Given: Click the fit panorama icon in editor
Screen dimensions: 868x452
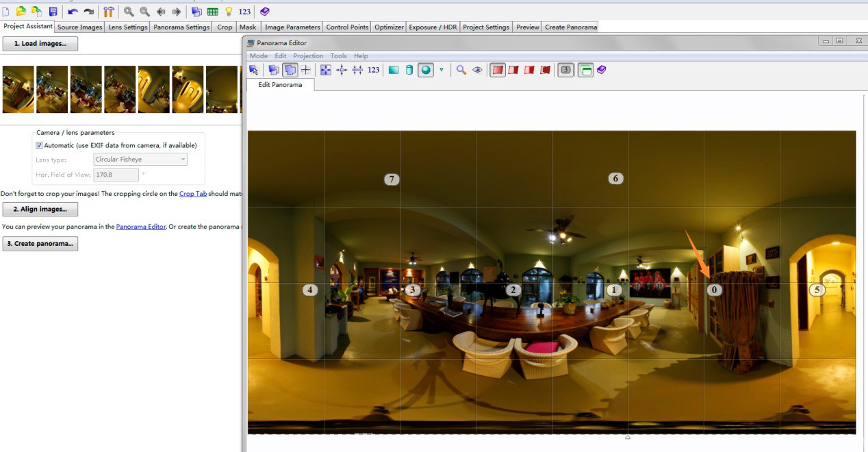Looking at the screenshot, I should 326,70.
